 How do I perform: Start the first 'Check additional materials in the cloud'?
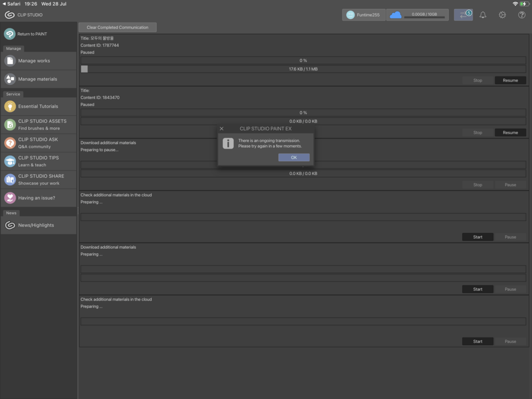pyautogui.click(x=477, y=237)
